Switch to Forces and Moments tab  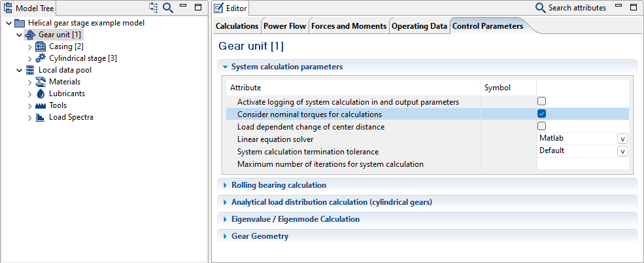(x=349, y=26)
